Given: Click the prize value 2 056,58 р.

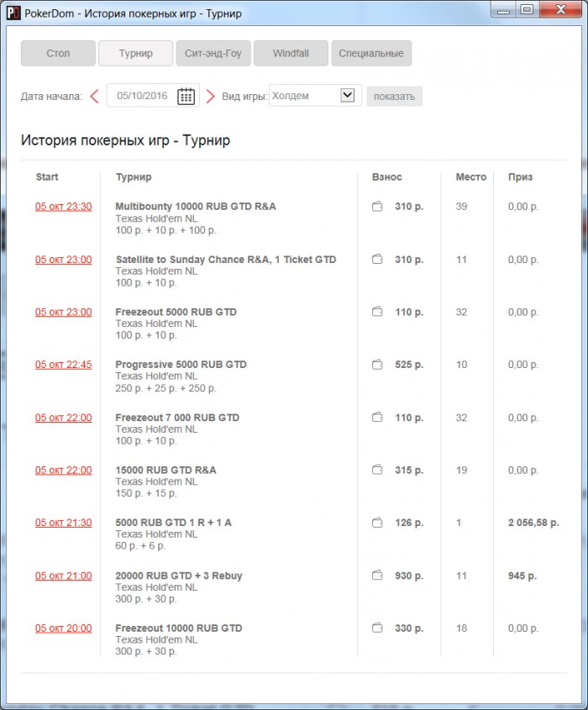Looking at the screenshot, I should [x=533, y=523].
